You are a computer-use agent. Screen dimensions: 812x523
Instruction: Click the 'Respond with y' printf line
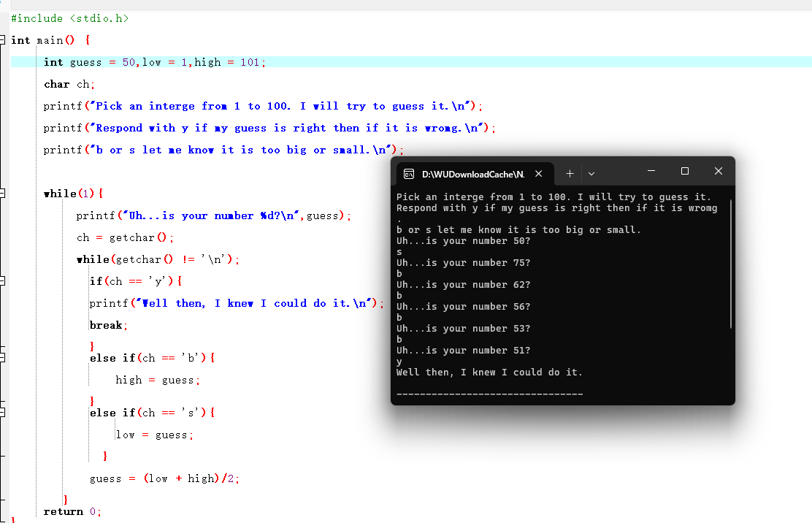tap(269, 128)
